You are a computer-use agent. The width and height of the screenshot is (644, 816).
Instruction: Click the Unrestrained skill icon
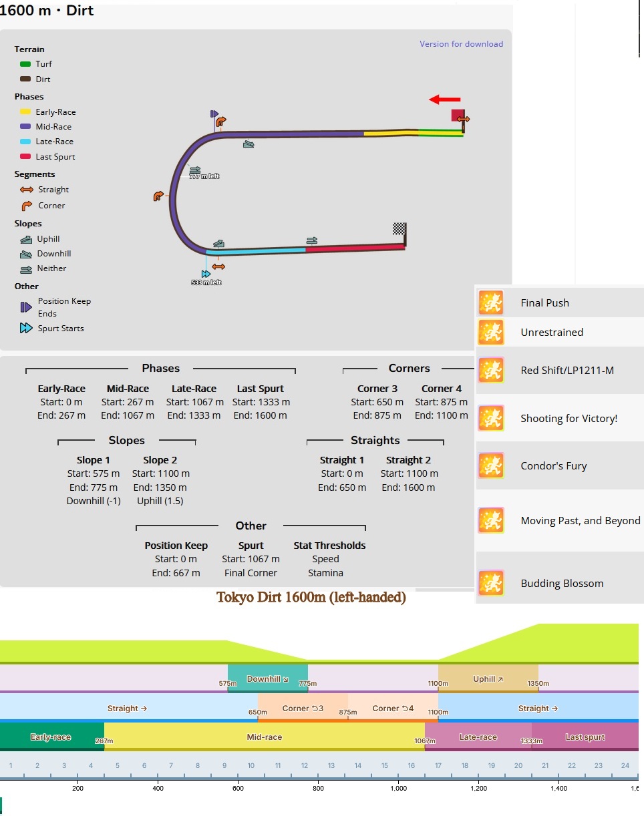[x=491, y=332]
